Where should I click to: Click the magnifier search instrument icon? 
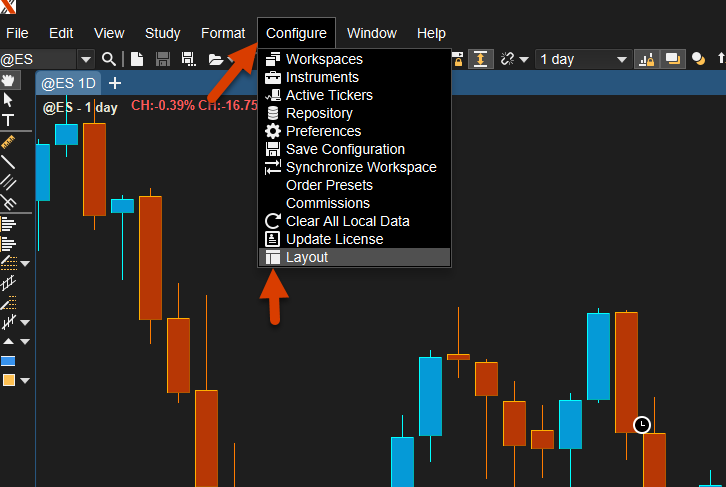pos(109,60)
